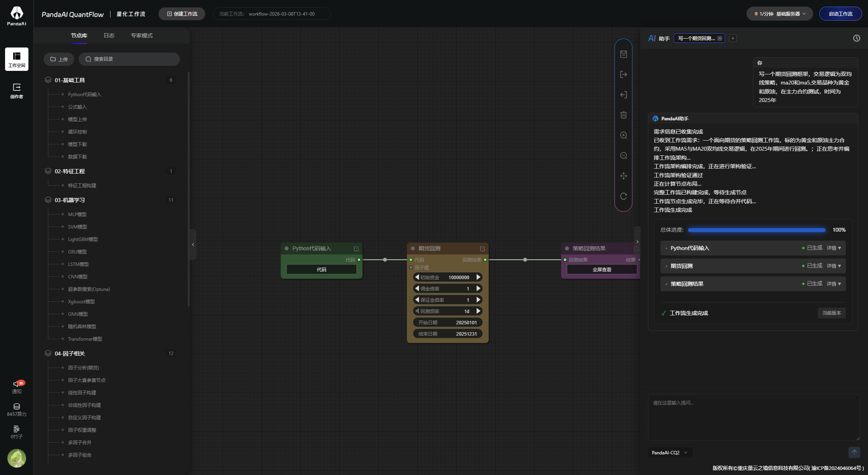
Task: Toggle the 期货回测 node status dot
Action: 413,248
